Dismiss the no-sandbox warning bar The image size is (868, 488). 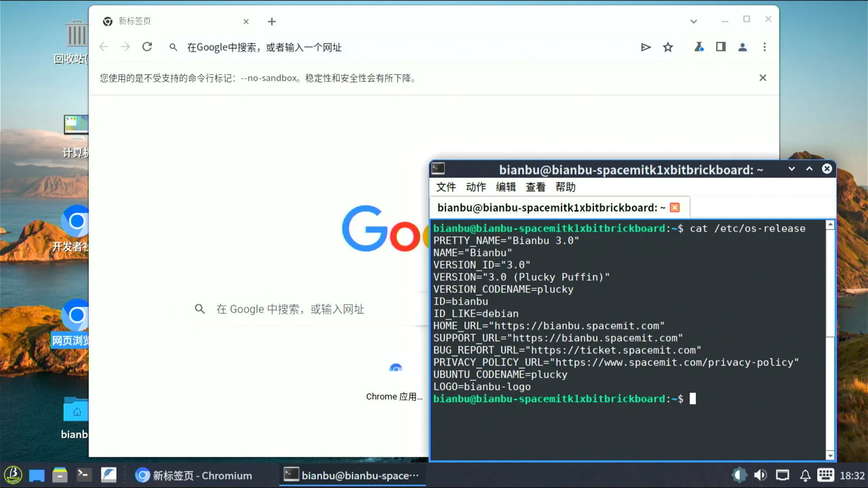(x=763, y=78)
